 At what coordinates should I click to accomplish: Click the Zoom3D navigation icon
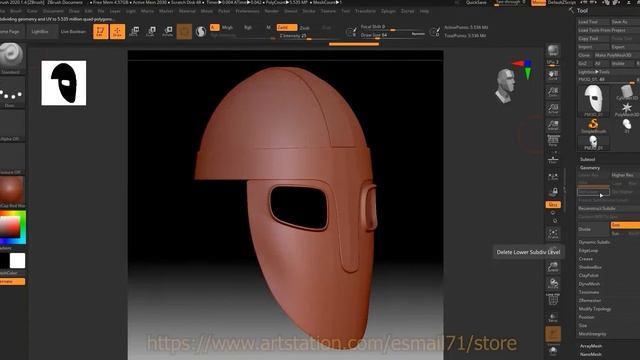(553, 267)
